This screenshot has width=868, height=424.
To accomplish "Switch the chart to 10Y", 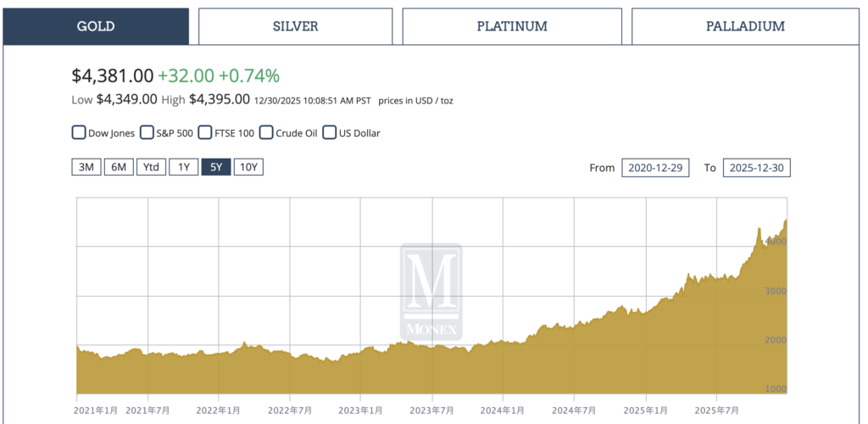I will tap(248, 167).
